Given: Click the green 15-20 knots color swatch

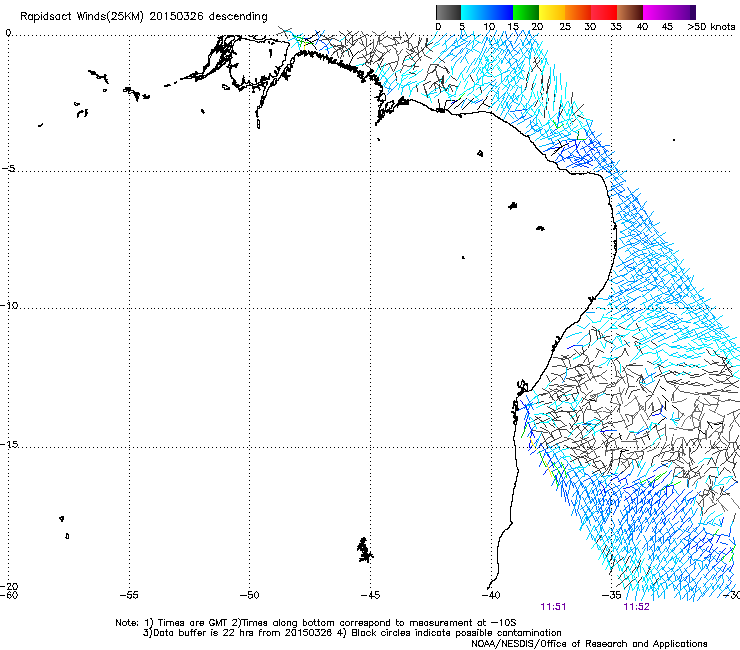Looking at the screenshot, I should click(x=526, y=12).
